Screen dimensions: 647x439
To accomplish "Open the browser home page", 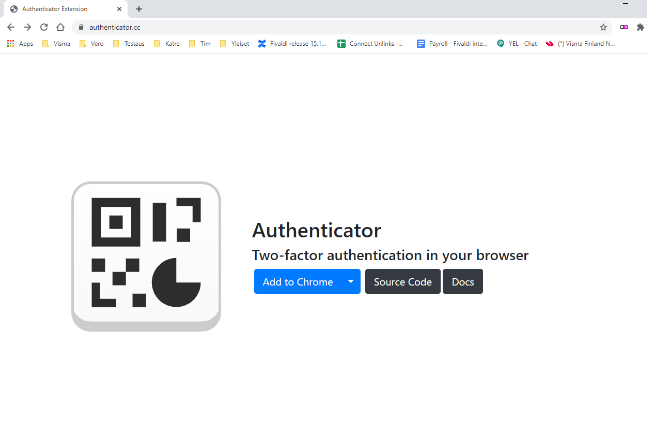I will point(60,27).
